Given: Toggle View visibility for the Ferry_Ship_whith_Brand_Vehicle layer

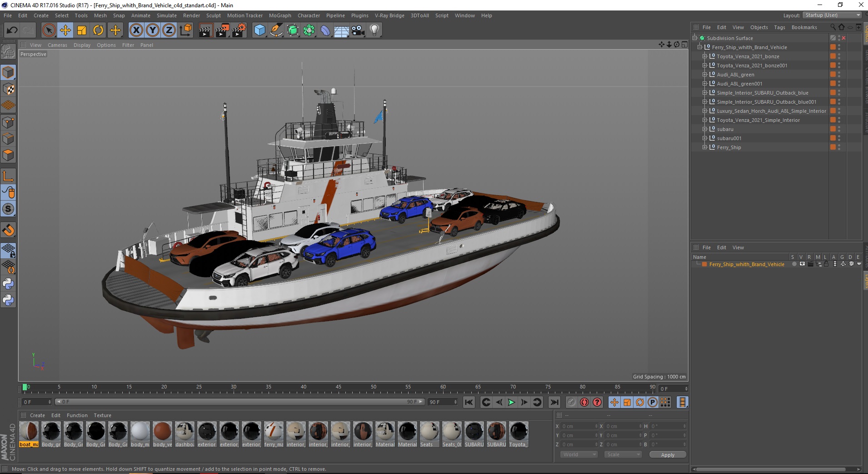Looking at the screenshot, I should [x=802, y=264].
